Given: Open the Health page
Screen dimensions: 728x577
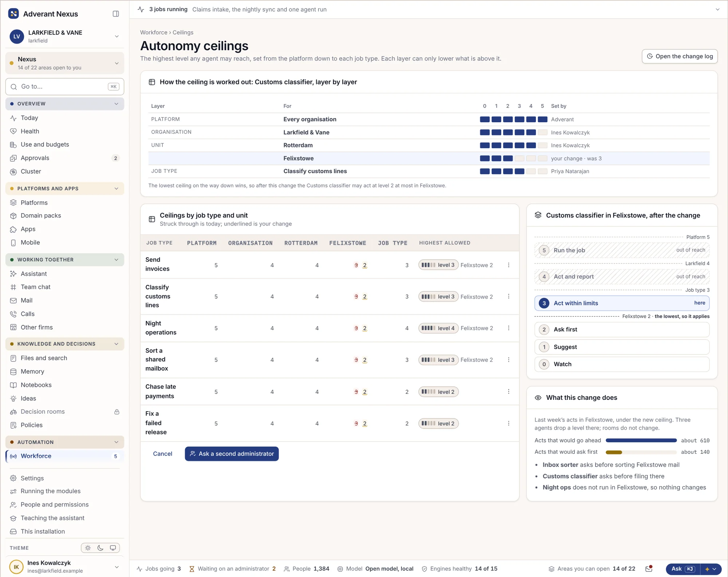Looking at the screenshot, I should [x=65, y=131].
